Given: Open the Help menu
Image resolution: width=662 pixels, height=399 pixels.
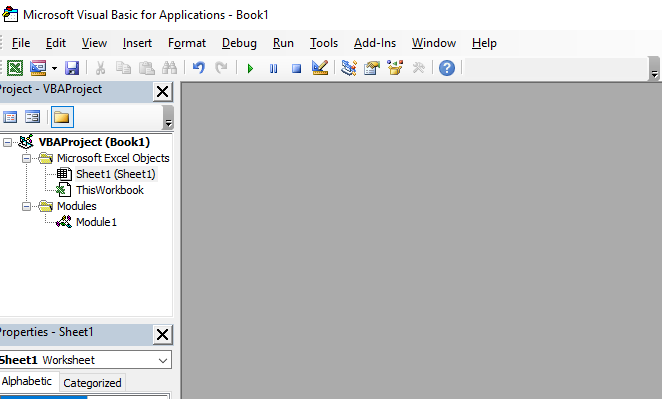Looking at the screenshot, I should (484, 43).
